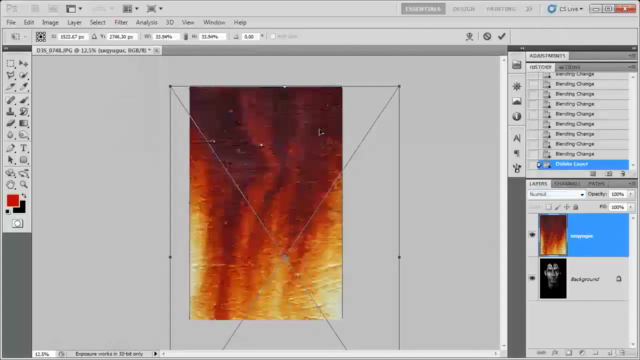The height and width of the screenshot is (360, 640).
Task: Select the Quick Selection tool
Action: pos(24,75)
